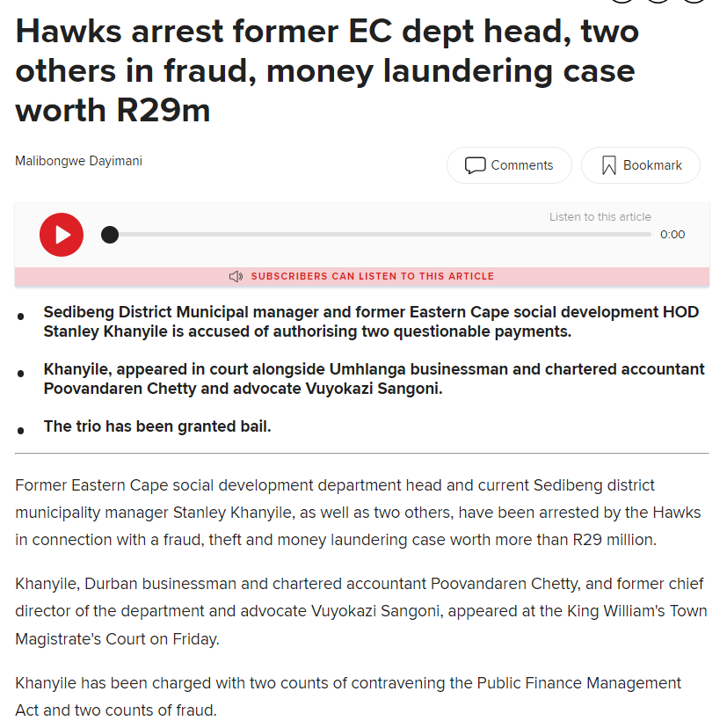
Task: Click the 'Listen to this article' label
Action: pyautogui.click(x=600, y=217)
